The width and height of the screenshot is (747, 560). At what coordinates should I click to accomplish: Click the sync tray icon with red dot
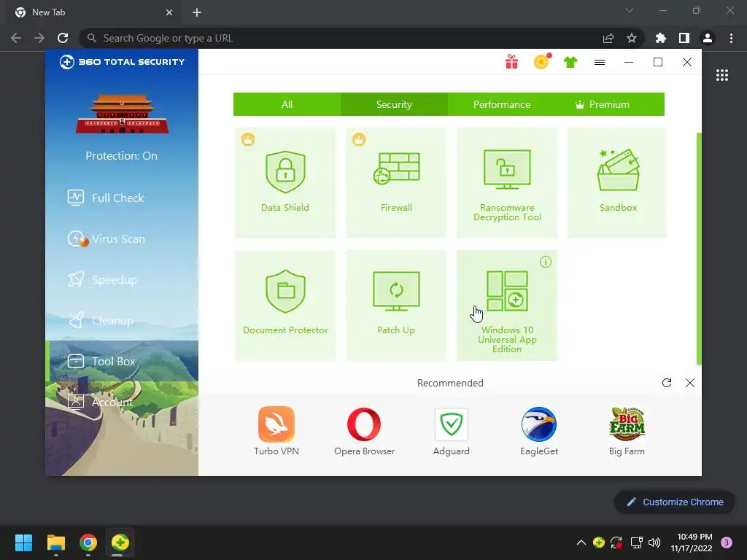tap(616, 542)
